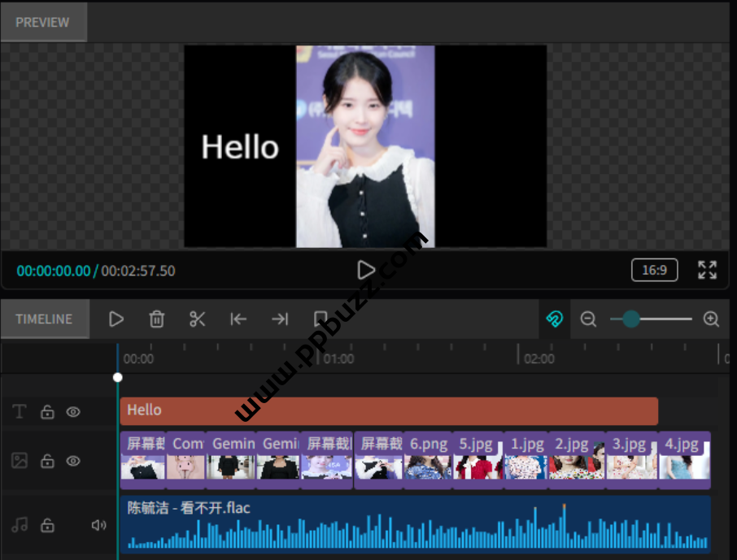
Task: Lock the text track
Action: click(48, 412)
